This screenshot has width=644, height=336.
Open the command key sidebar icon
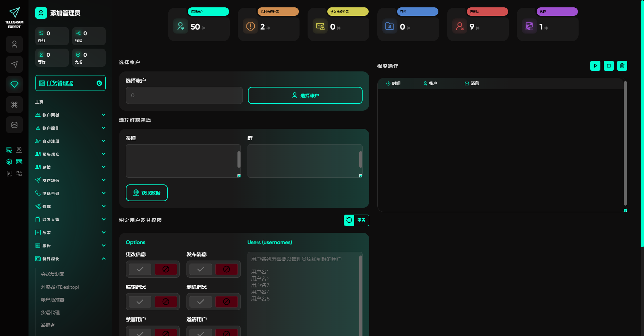pos(14,105)
